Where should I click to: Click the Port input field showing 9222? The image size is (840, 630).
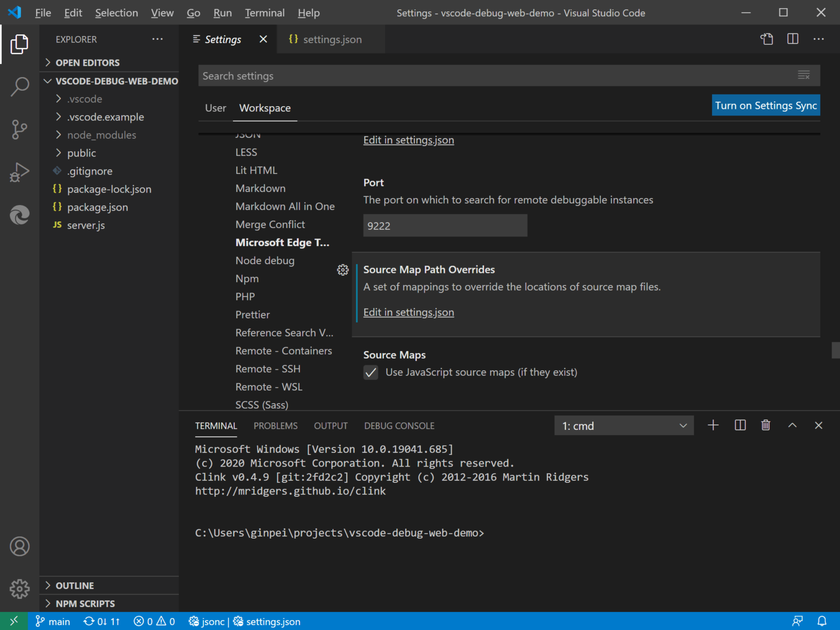[445, 225]
